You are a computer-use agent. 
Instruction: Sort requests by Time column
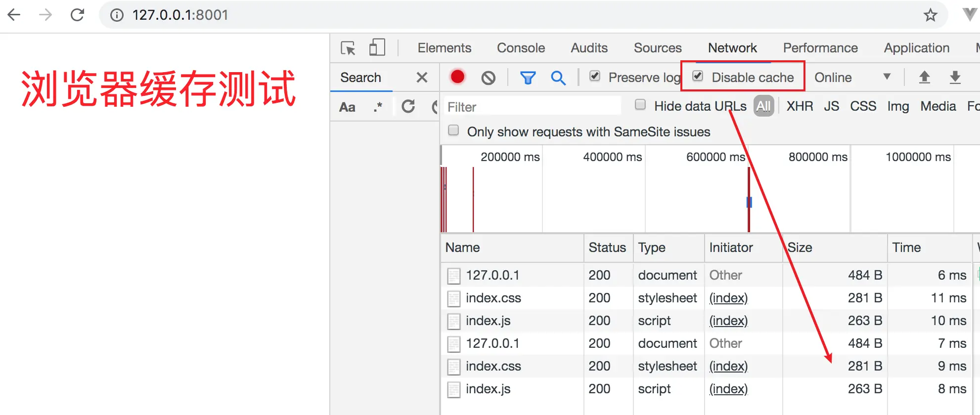[930, 248]
